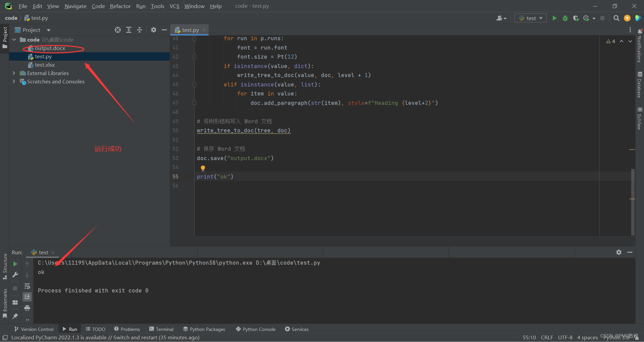
Task: Select test.xlsx in project tree
Action: click(x=45, y=65)
